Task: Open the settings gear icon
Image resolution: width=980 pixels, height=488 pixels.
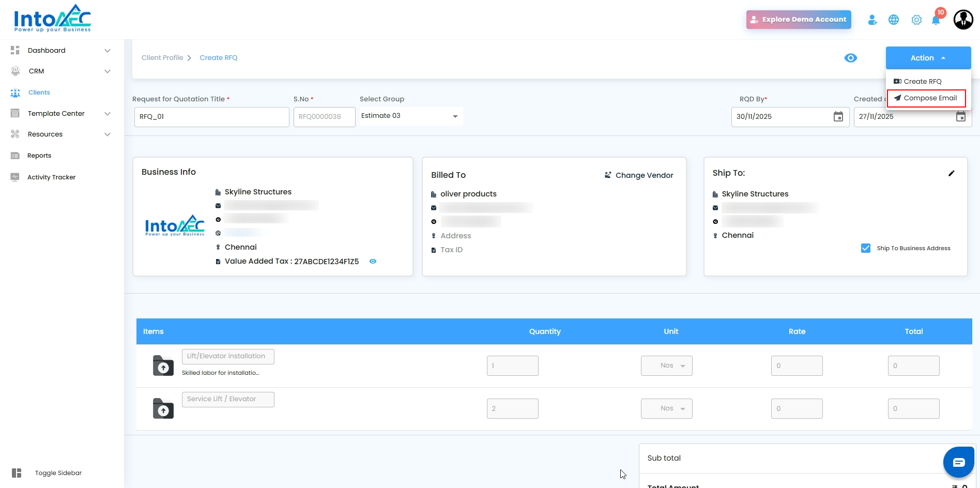Action: click(x=916, y=20)
